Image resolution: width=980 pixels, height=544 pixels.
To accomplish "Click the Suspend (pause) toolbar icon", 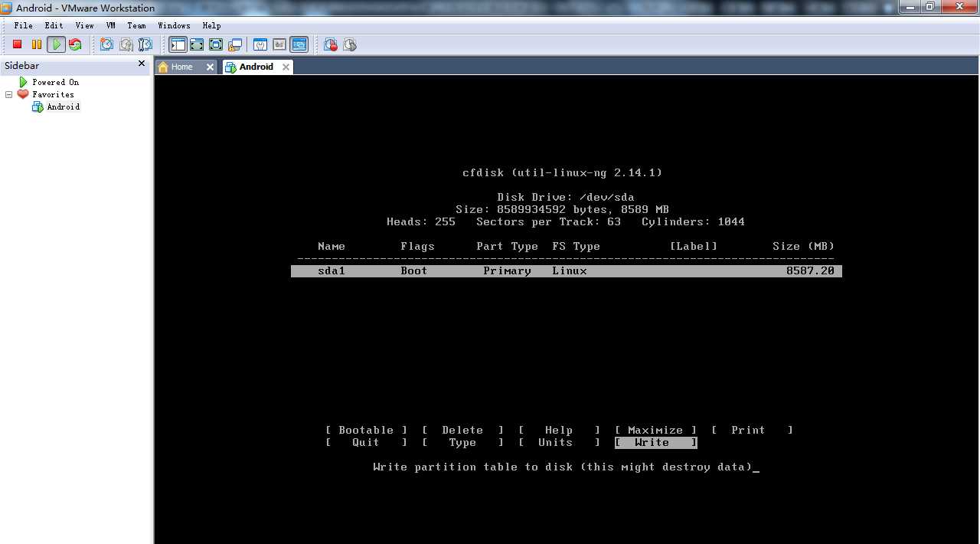I will [x=36, y=44].
